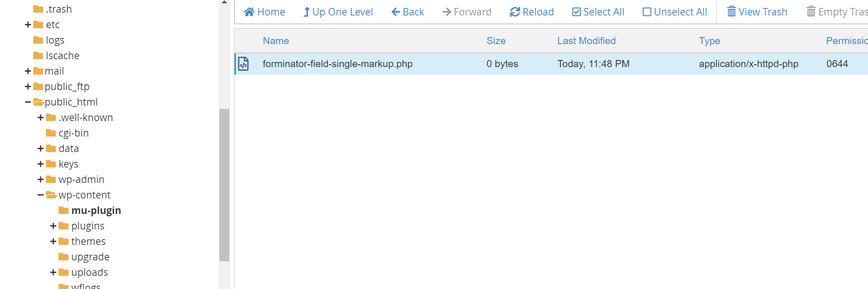Expand the mail folder
The image size is (868, 289).
28,71
